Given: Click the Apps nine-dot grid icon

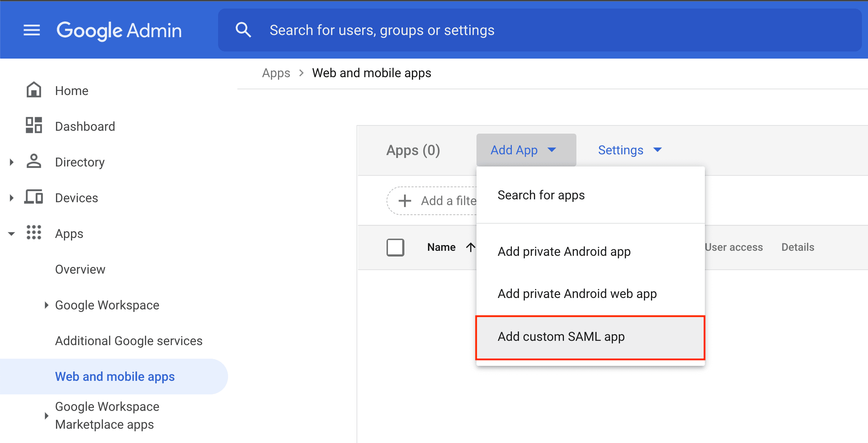Looking at the screenshot, I should pyautogui.click(x=34, y=233).
